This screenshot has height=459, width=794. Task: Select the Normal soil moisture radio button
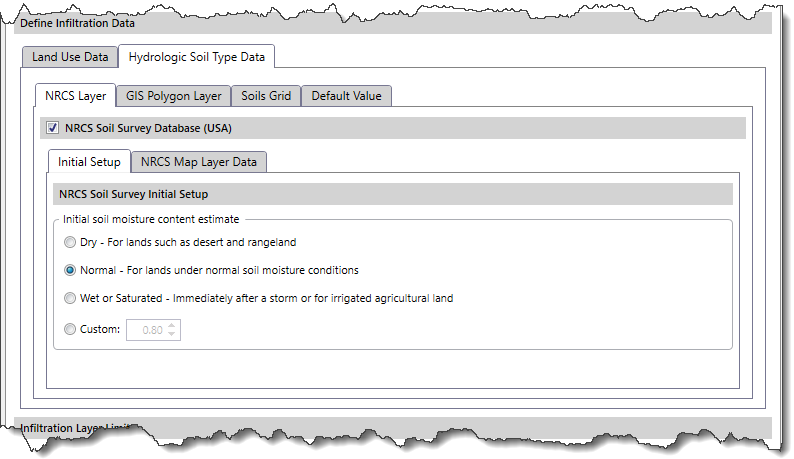pos(69,270)
